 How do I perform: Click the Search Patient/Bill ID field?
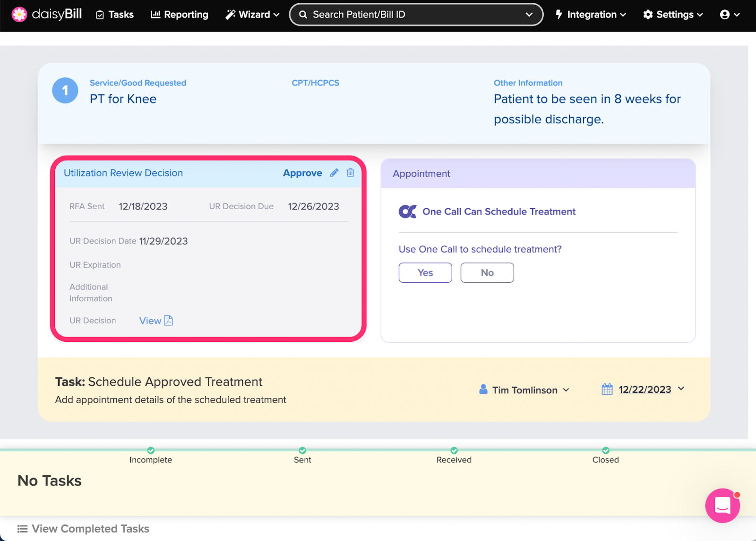point(411,15)
